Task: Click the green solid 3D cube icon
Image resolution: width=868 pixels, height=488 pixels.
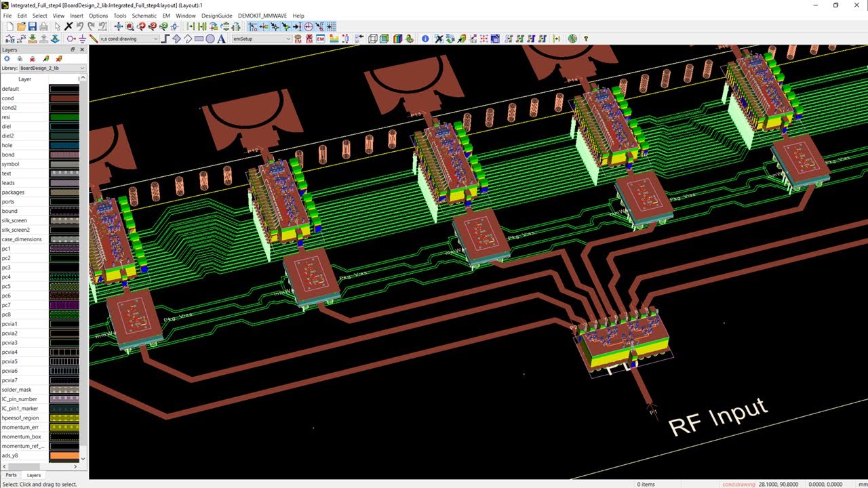Action: [384, 39]
